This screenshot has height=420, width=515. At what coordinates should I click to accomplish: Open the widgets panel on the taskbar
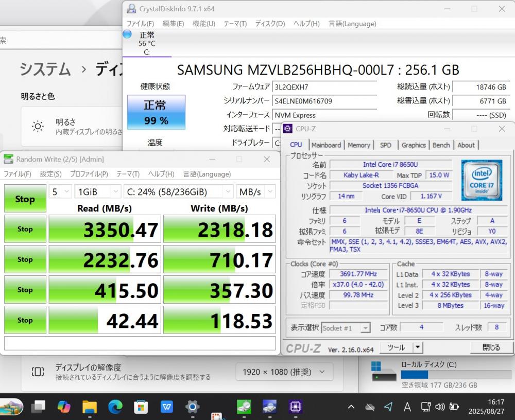(x=11, y=407)
